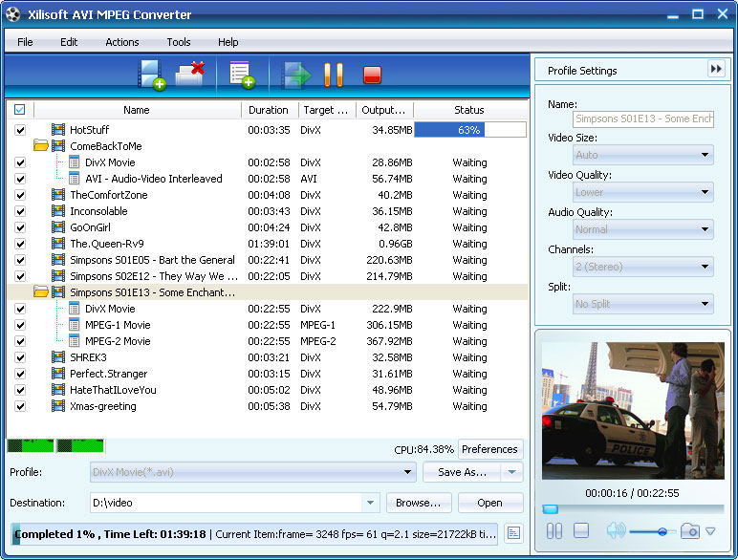Uncheck the The.Queen-Rv9 checkbox
Screen dimensions: 738x560
point(20,244)
